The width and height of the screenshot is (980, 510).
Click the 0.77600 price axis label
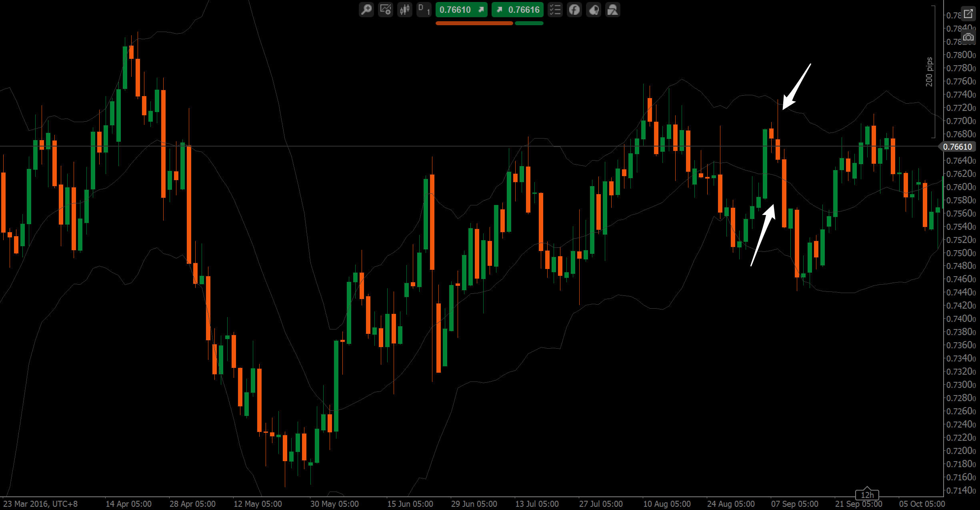pos(961,81)
